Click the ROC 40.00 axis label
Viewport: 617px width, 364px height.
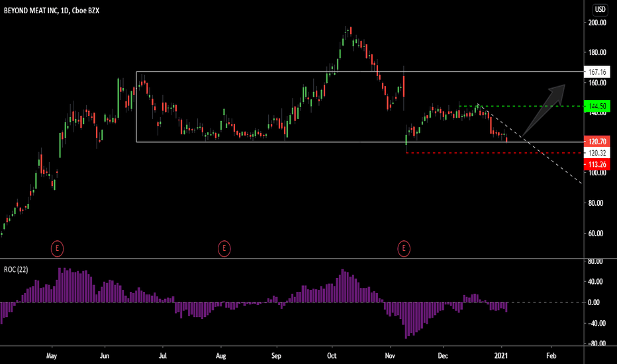(595, 282)
